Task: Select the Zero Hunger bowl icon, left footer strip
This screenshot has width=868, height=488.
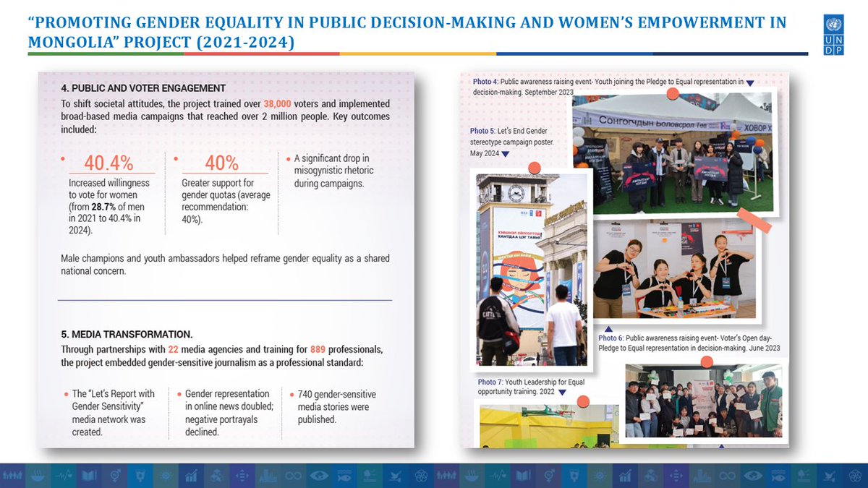Action: tap(38, 475)
